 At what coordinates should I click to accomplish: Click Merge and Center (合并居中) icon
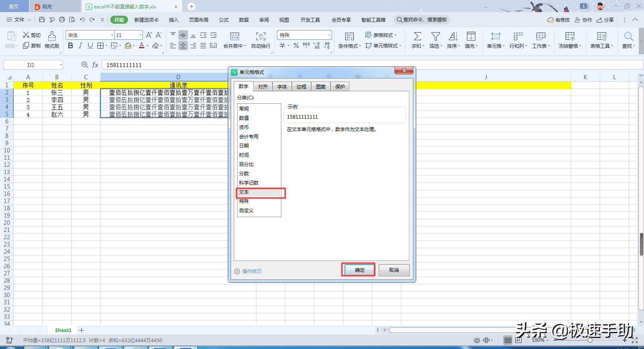coord(235,40)
